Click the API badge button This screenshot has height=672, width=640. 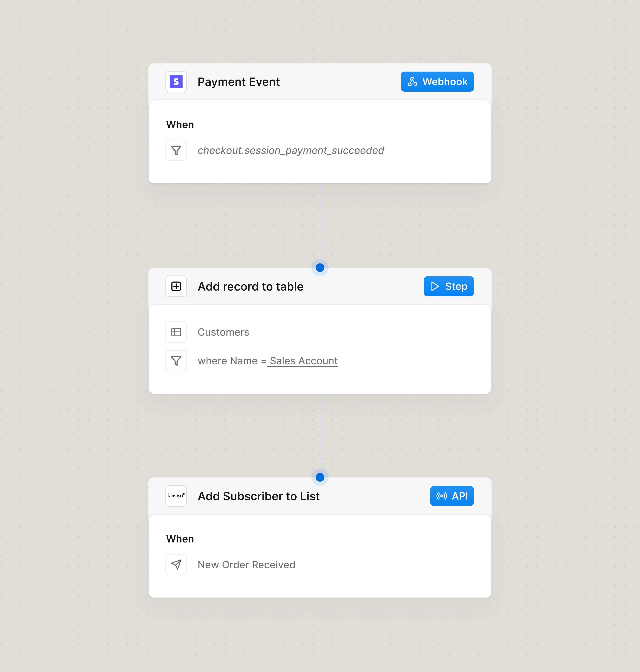452,496
